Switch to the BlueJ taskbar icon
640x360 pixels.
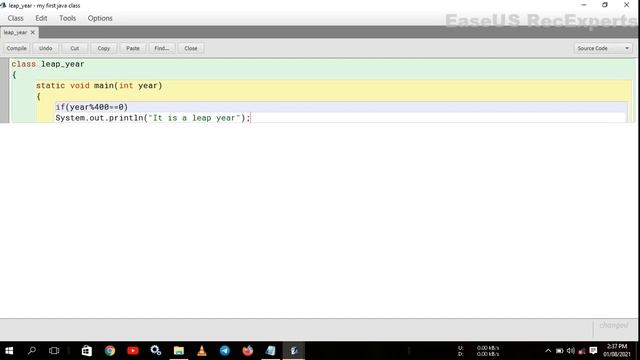point(294,351)
